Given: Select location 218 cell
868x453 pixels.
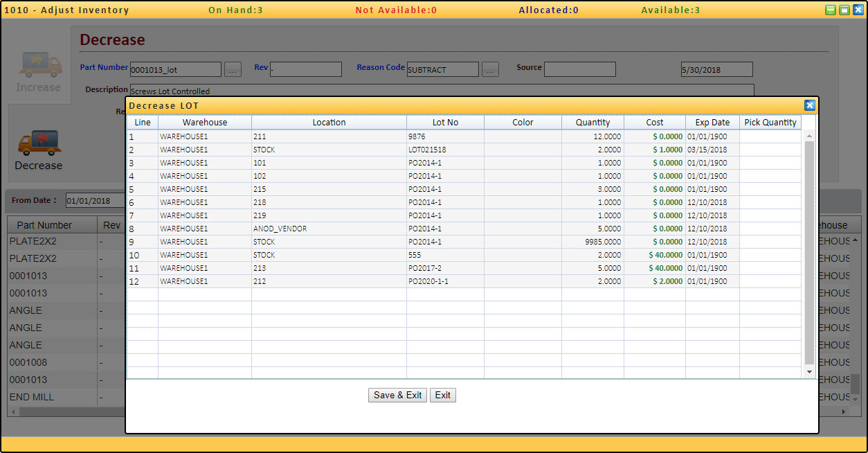Looking at the screenshot, I should tap(329, 202).
